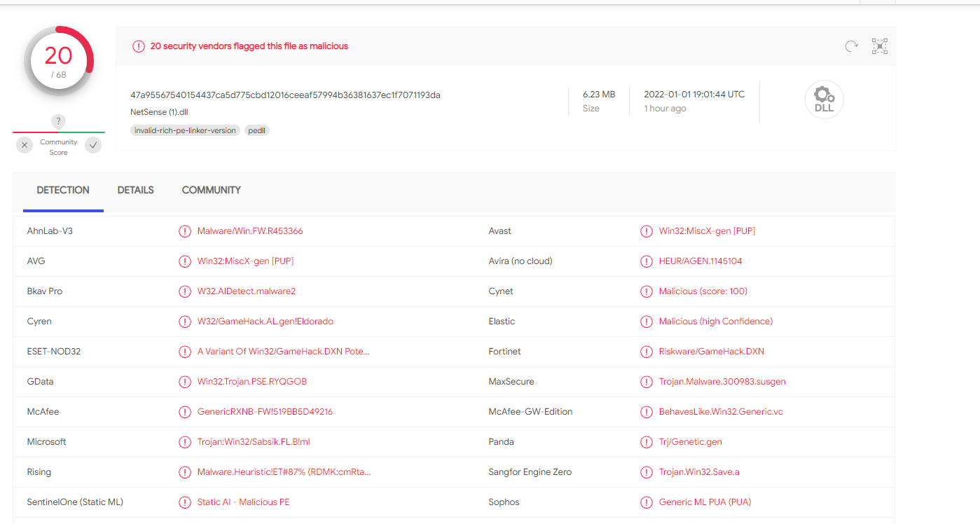Click Generic ML PUA (PUA) result

(705, 502)
